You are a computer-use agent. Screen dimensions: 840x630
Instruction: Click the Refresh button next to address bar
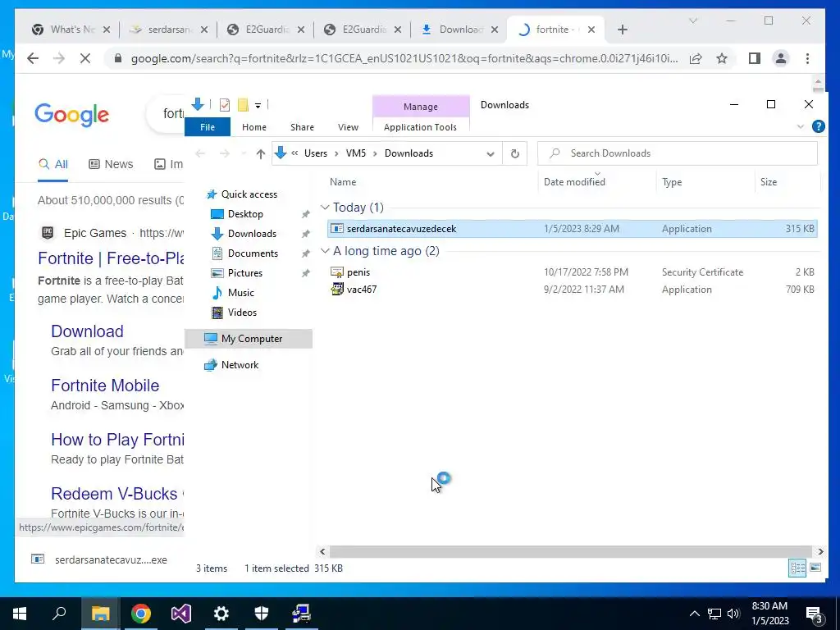click(x=515, y=153)
